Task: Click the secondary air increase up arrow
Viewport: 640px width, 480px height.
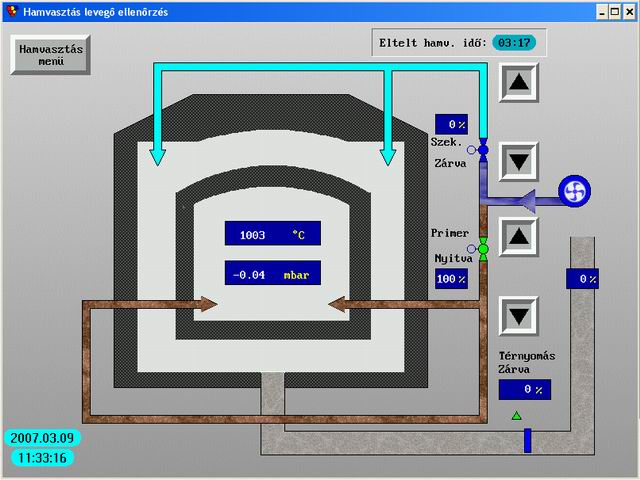Action: coord(519,82)
